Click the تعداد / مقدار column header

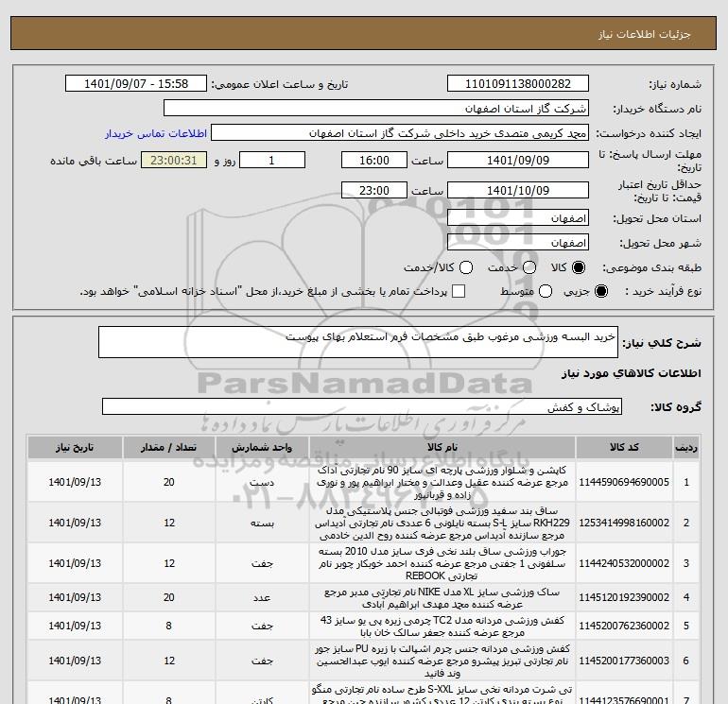(169, 447)
